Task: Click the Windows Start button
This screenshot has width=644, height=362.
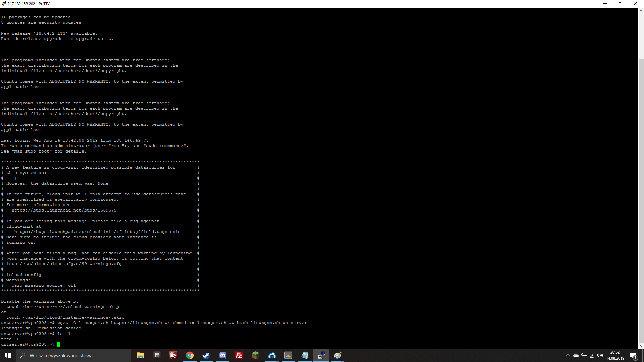Action: pyautogui.click(x=8, y=355)
